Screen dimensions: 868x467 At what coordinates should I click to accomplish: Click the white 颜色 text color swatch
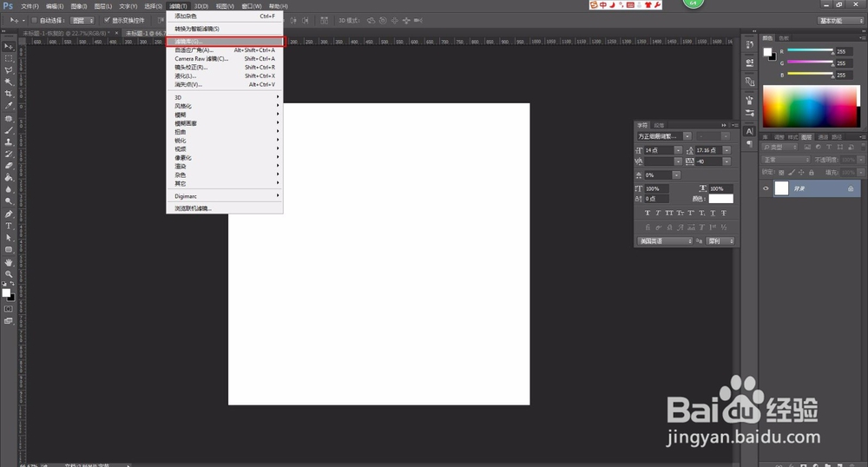click(720, 199)
